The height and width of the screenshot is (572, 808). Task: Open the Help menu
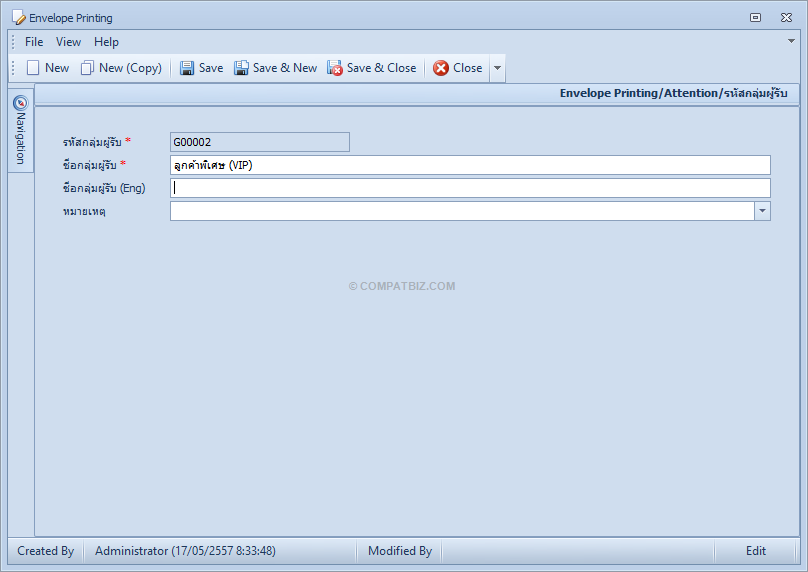[106, 42]
